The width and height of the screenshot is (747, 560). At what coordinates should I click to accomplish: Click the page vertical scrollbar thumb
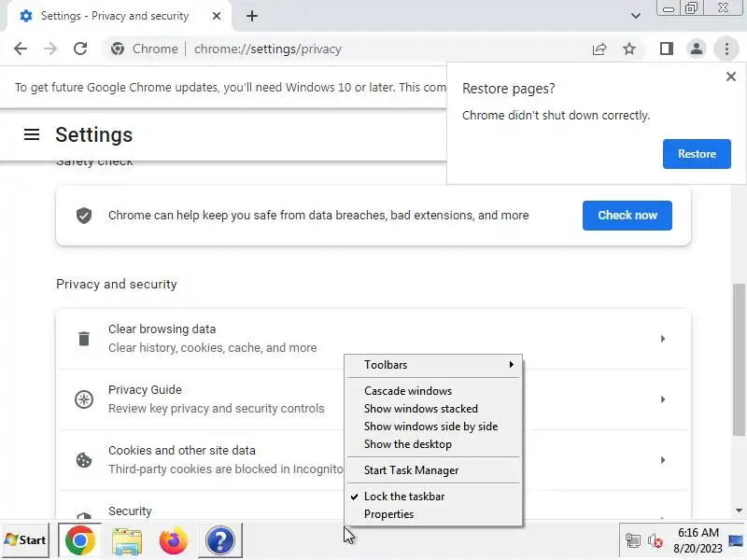(x=739, y=359)
